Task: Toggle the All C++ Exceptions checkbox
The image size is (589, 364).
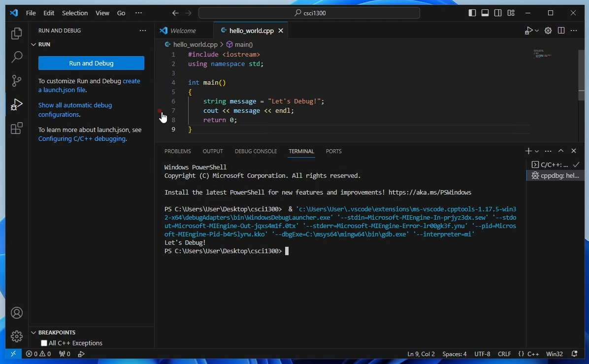Action: coord(44,343)
